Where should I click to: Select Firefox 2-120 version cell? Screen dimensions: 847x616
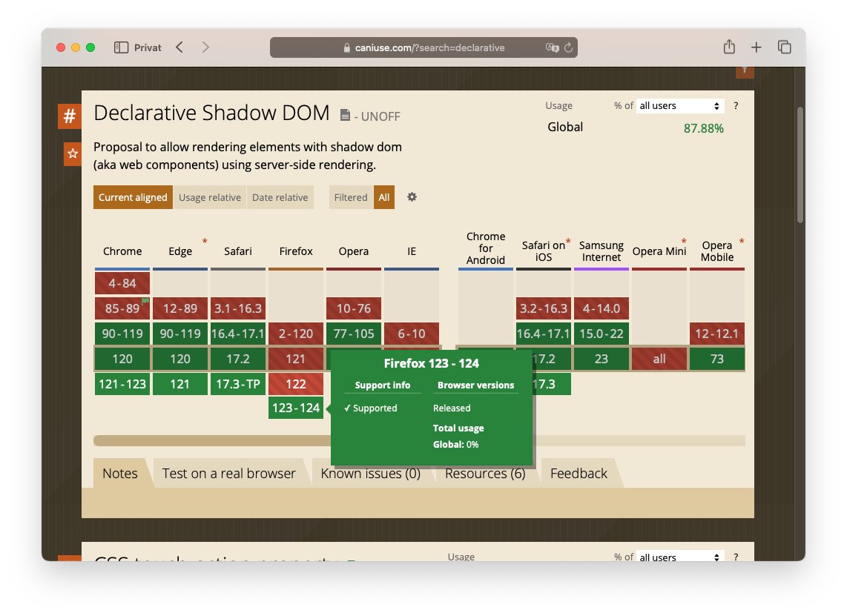(295, 334)
